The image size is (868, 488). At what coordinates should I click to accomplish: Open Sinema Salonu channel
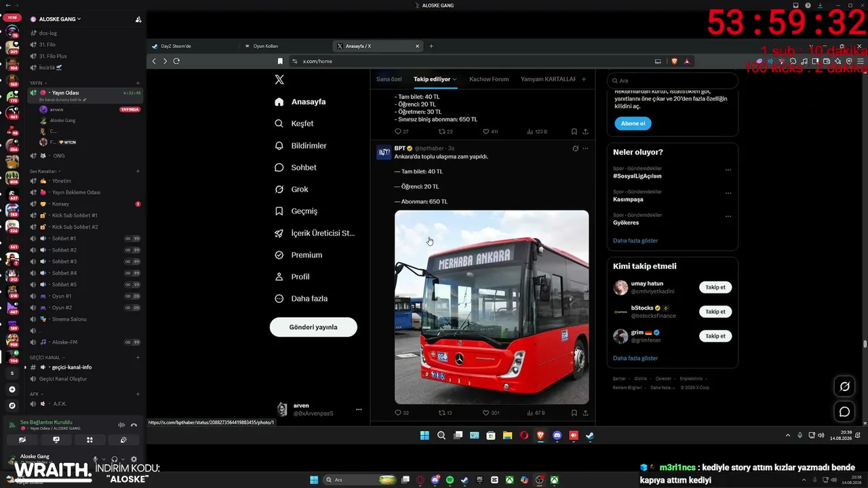pyautogui.click(x=69, y=319)
